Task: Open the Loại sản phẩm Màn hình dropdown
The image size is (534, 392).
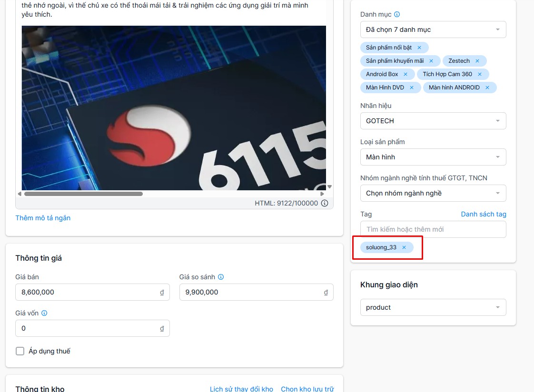Action: [433, 157]
